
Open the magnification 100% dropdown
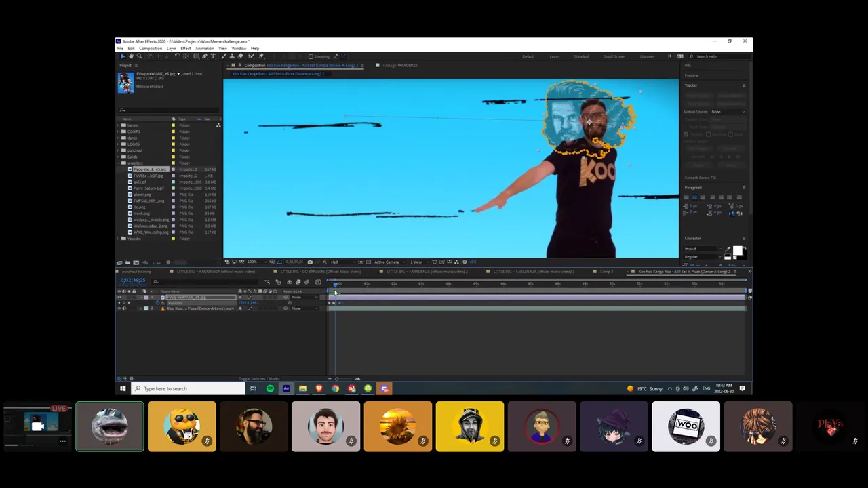pyautogui.click(x=256, y=262)
